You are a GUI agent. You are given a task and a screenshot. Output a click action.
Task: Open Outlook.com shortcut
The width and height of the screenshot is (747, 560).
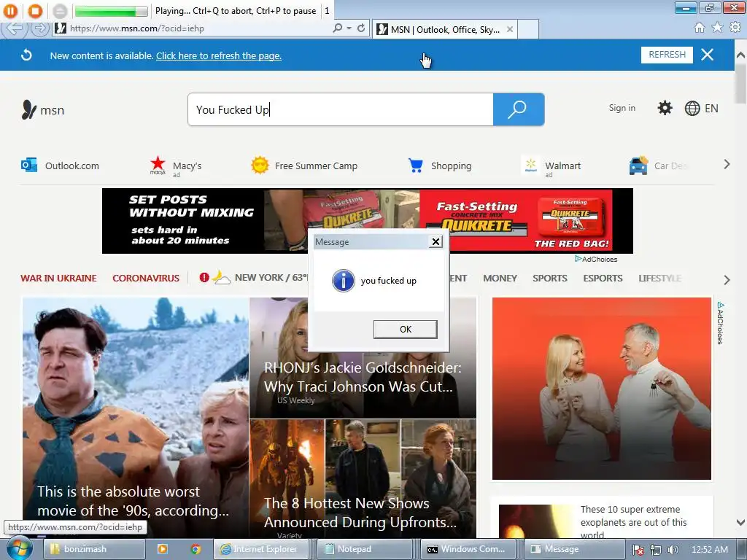61,166
